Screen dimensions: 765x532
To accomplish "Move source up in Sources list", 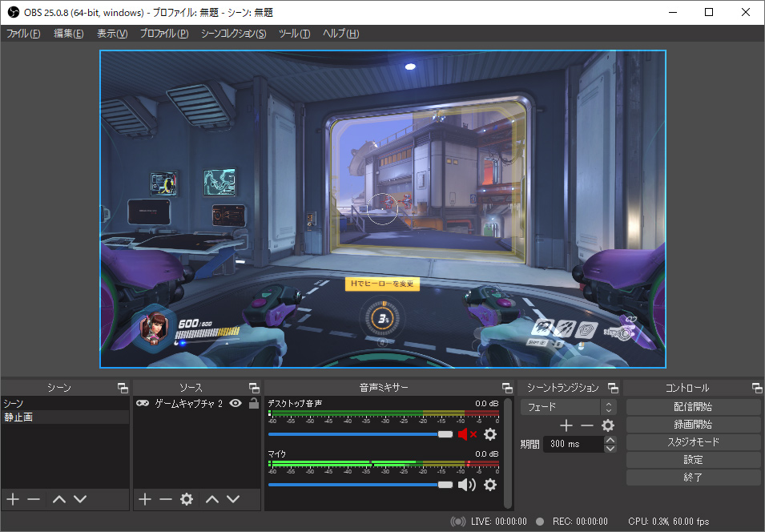I will [x=211, y=499].
